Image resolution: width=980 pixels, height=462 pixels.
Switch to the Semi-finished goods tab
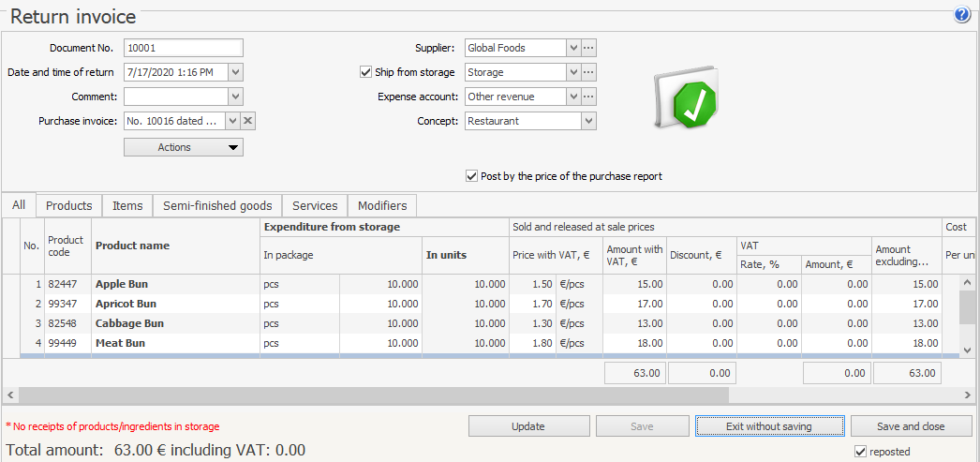pyautogui.click(x=217, y=206)
